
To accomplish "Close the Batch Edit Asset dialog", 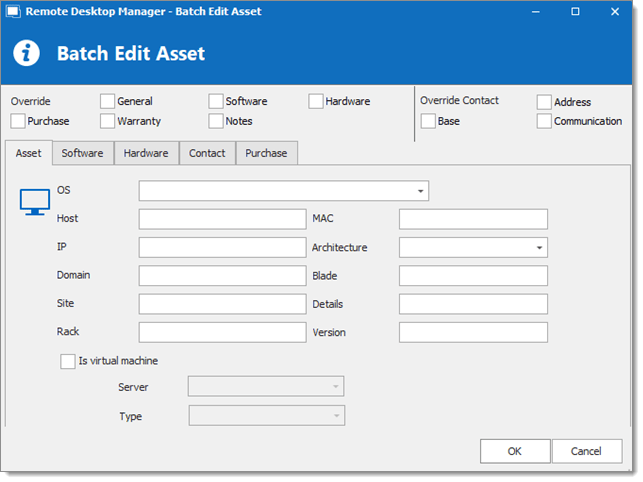I will (x=615, y=11).
